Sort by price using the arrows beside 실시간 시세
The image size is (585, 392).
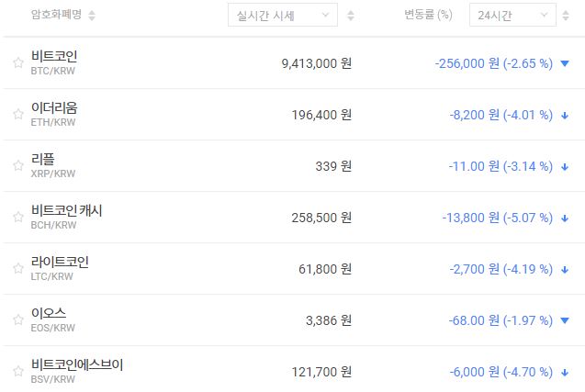(x=351, y=16)
